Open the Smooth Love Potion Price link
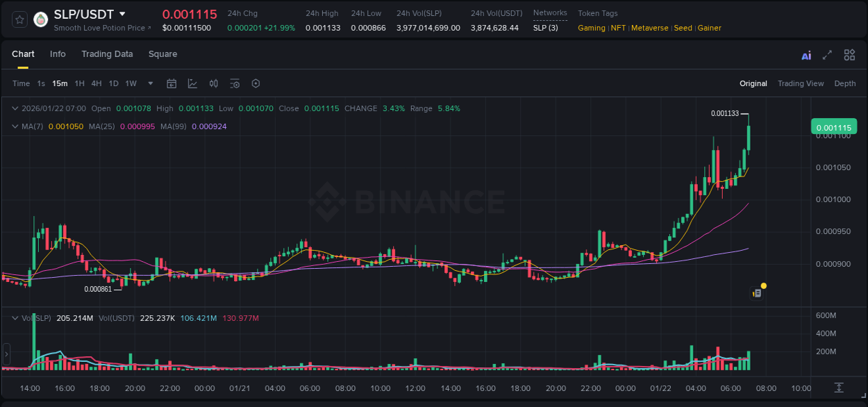868x407 pixels. [x=102, y=28]
